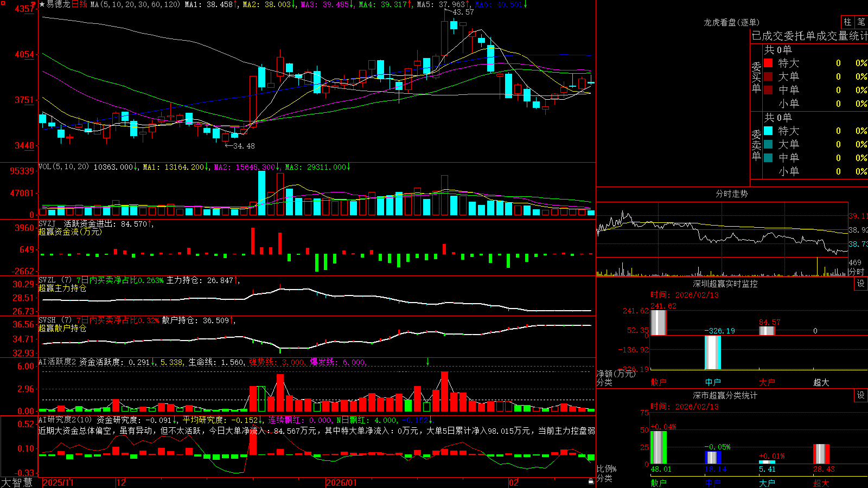The image size is (868, 488).
Task: Select the 日线 period label
Action: click(x=79, y=4)
